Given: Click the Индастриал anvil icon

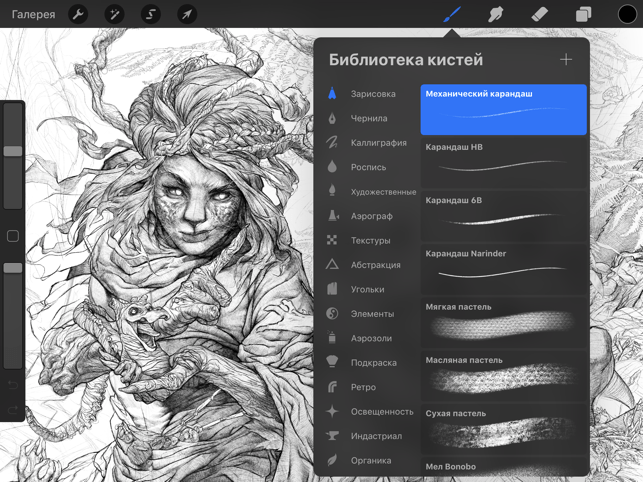Looking at the screenshot, I should 332,436.
